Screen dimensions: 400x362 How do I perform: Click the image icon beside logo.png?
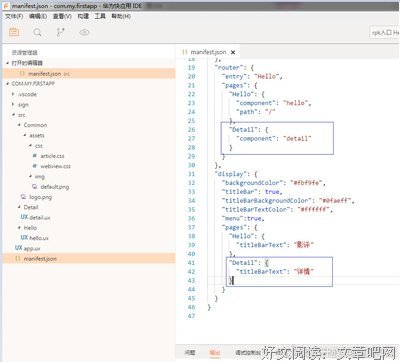click(23, 197)
